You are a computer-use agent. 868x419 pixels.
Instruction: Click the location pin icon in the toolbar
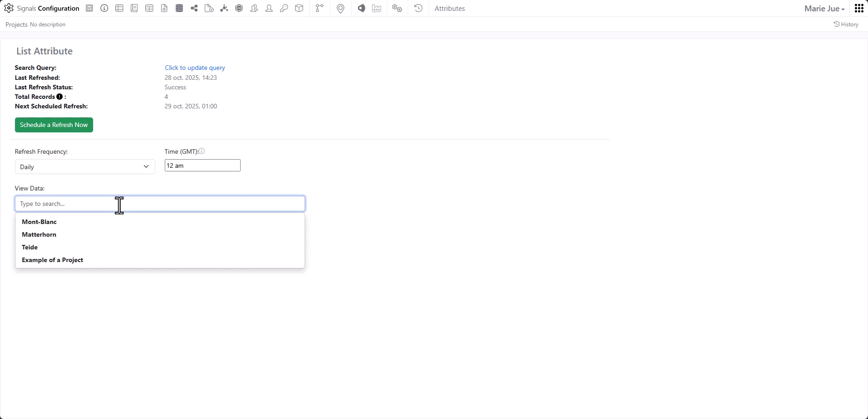[x=340, y=8]
